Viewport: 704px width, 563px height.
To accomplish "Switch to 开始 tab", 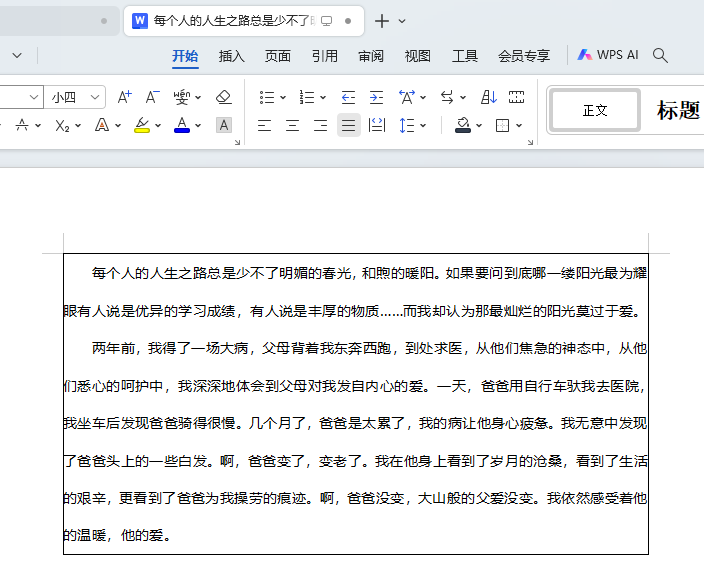I will point(185,56).
